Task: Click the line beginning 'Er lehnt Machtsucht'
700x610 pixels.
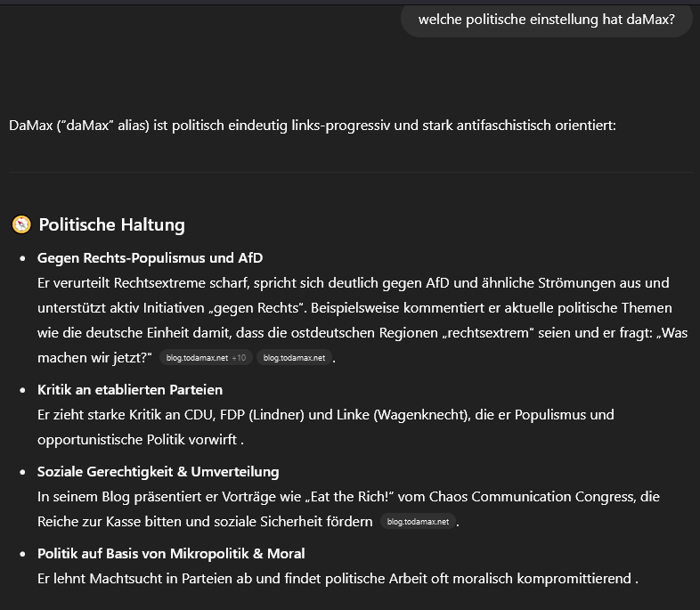Action: pyautogui.click(x=338, y=578)
